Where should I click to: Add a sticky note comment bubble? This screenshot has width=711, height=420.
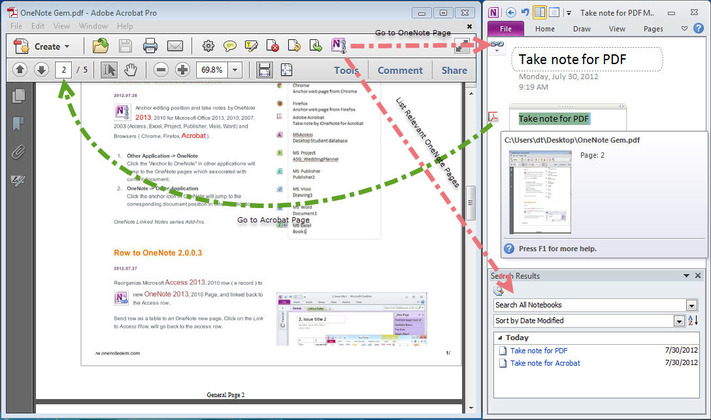click(x=229, y=46)
